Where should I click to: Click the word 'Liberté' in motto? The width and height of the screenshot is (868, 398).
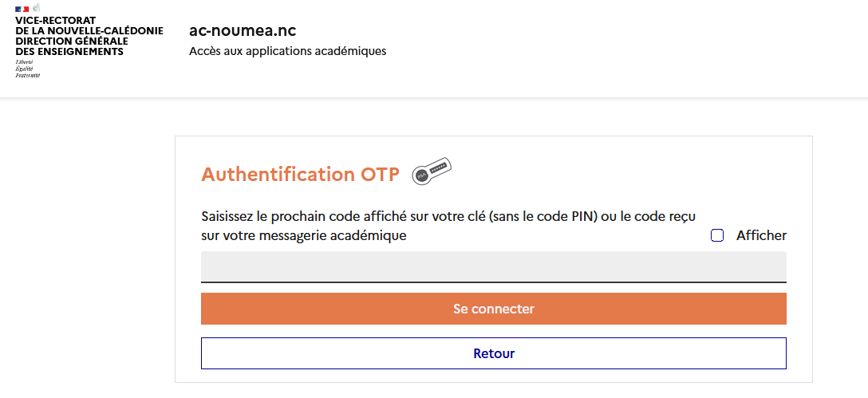(x=24, y=61)
